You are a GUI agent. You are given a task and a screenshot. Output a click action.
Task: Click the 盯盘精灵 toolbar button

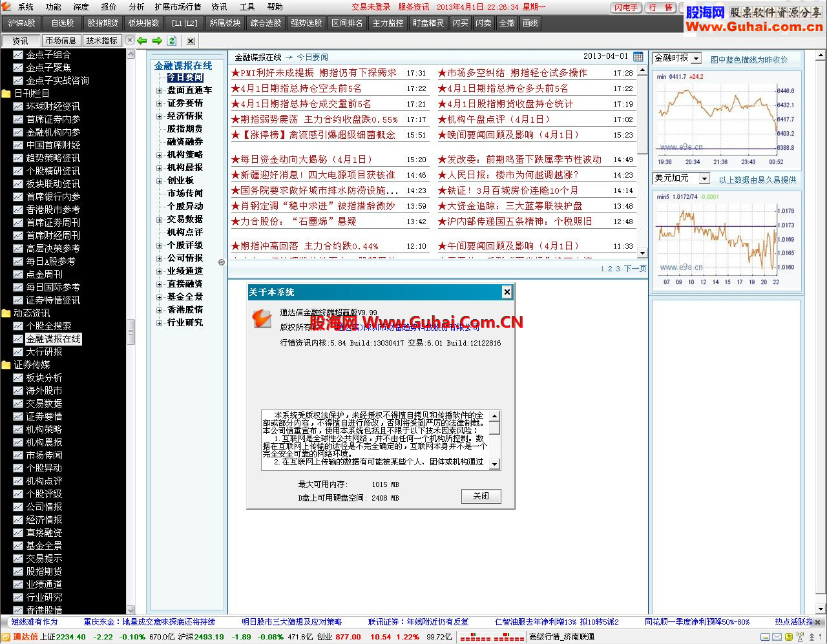coord(428,23)
